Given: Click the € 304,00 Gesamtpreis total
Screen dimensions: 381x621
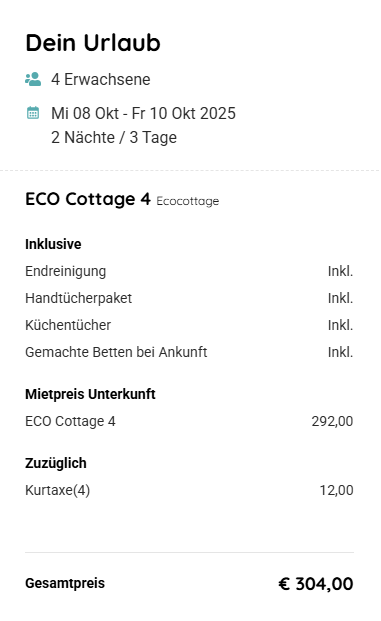Looking at the screenshot, I should coord(316,584).
